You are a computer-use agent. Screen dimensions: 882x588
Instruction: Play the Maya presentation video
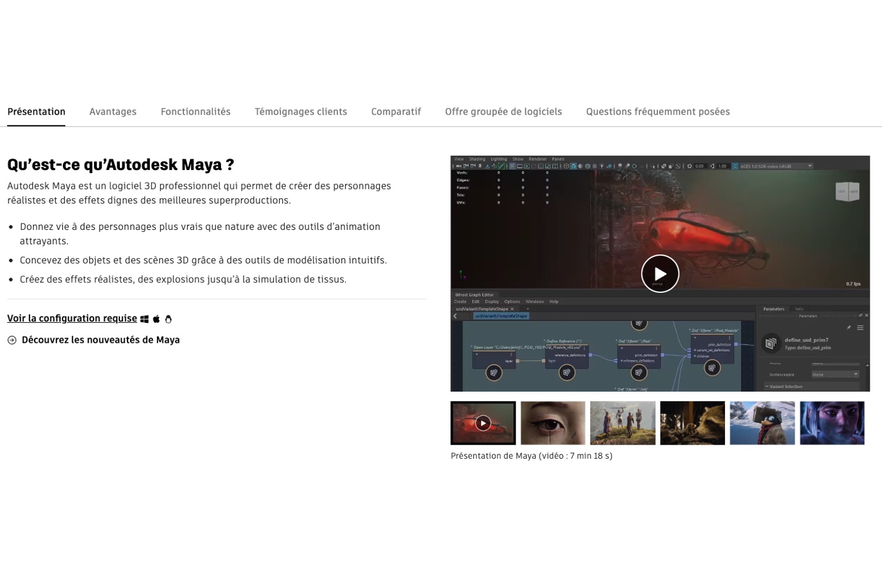[x=660, y=273]
